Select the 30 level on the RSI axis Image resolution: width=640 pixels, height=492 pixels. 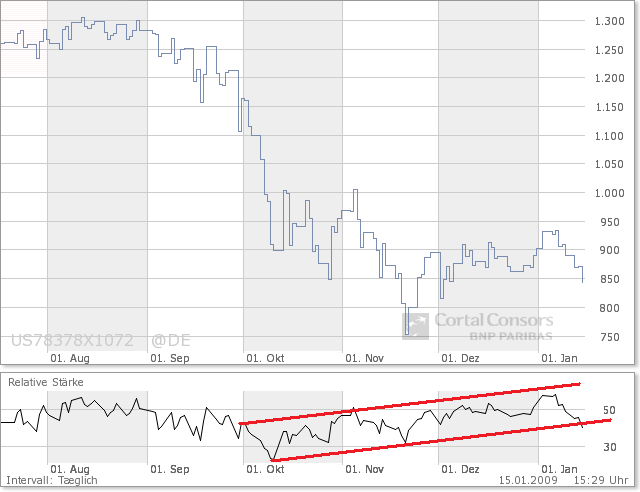tap(609, 447)
